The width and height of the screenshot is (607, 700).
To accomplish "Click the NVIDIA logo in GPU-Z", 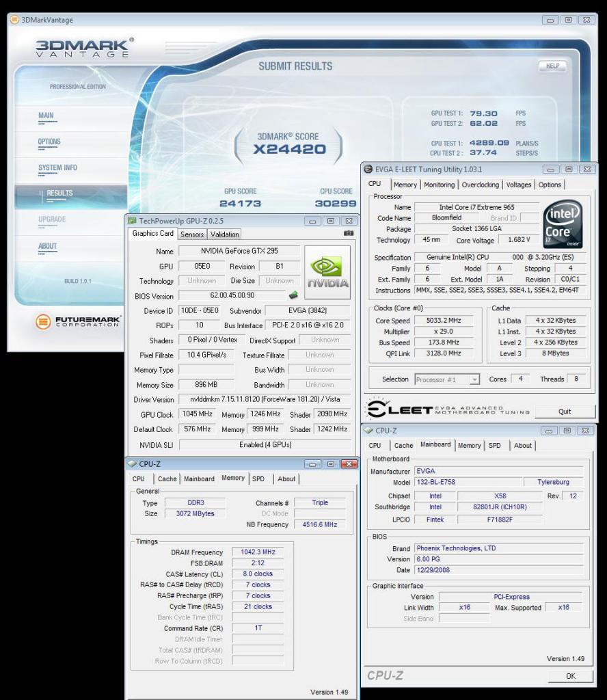I will 327,272.
